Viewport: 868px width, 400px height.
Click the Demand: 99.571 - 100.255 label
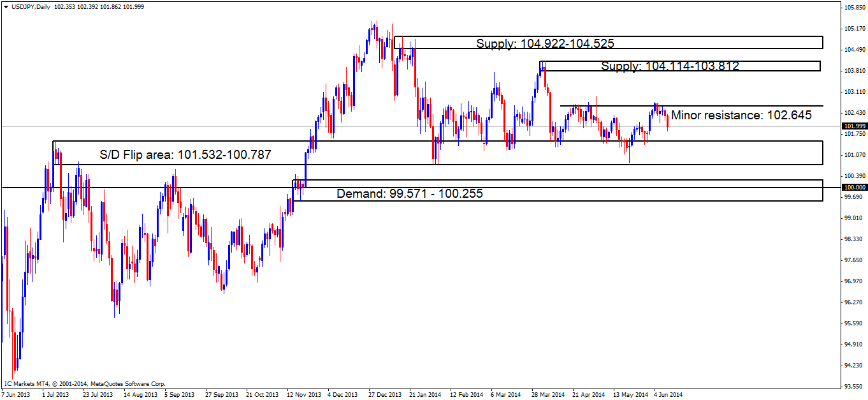(x=409, y=193)
